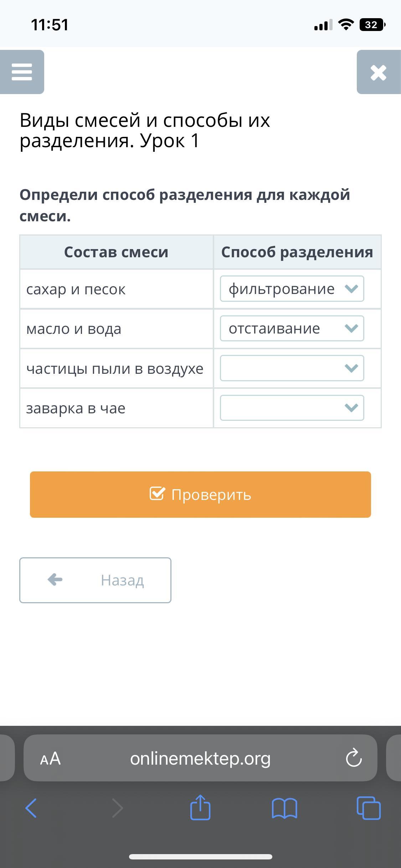Open the hamburger menu icon
This screenshot has height=868, width=401.
pos(22,72)
